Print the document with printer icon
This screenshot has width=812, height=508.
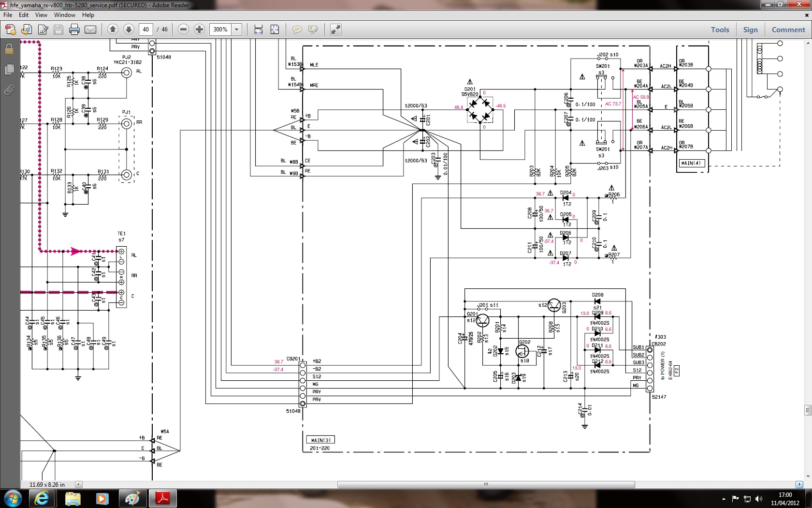point(74,30)
